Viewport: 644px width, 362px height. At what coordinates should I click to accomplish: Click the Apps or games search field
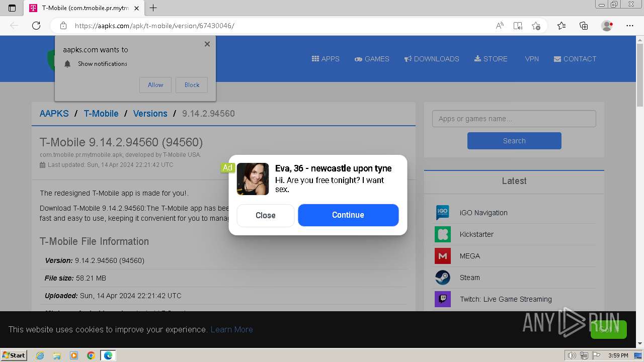[514, 119]
